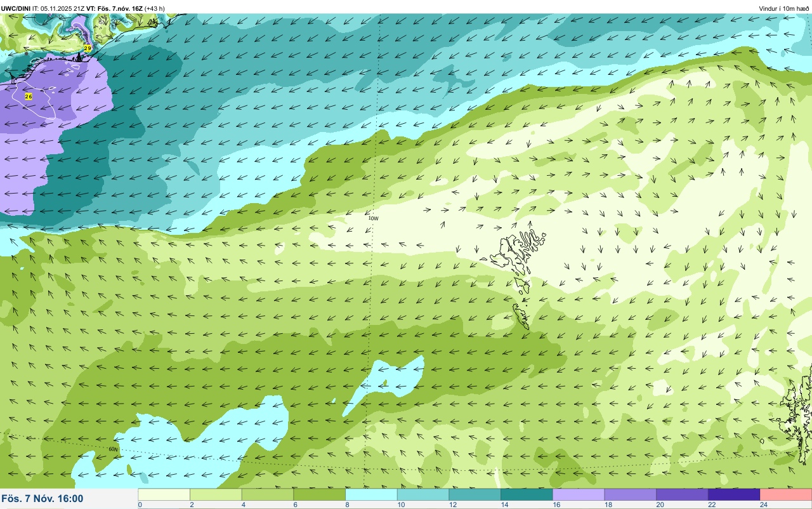Screen dimensions: 812x509
Task: Choose the dark indigo 22–24 legend swatch
Action: 734,494
